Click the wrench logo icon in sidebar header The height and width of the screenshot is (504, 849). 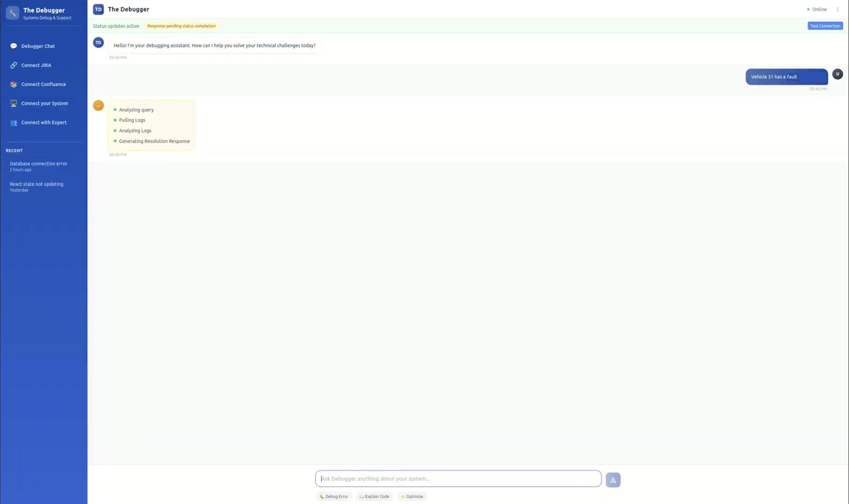click(x=12, y=13)
